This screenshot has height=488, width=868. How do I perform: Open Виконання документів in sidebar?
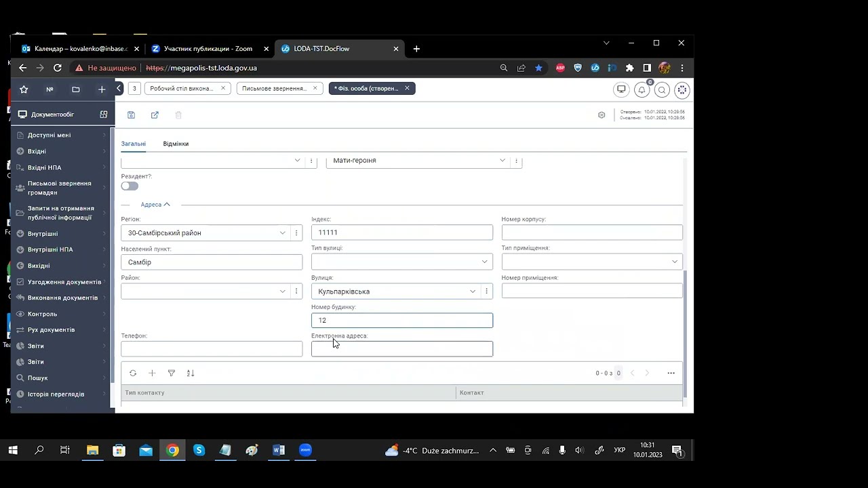(x=62, y=298)
